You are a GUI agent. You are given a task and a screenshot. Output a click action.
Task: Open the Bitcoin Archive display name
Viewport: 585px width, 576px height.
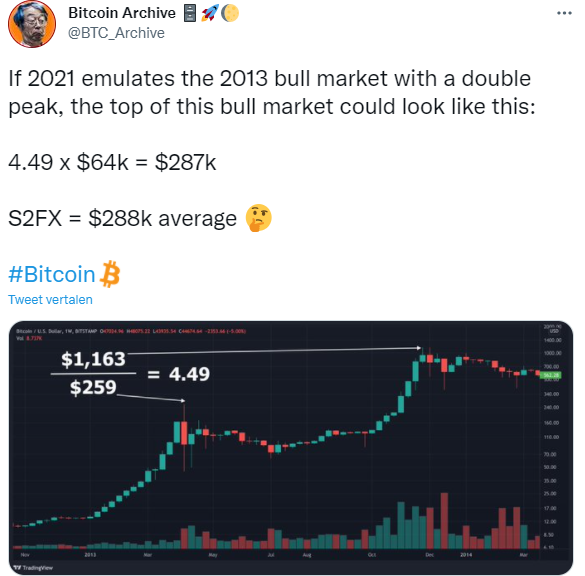pyautogui.click(x=122, y=13)
